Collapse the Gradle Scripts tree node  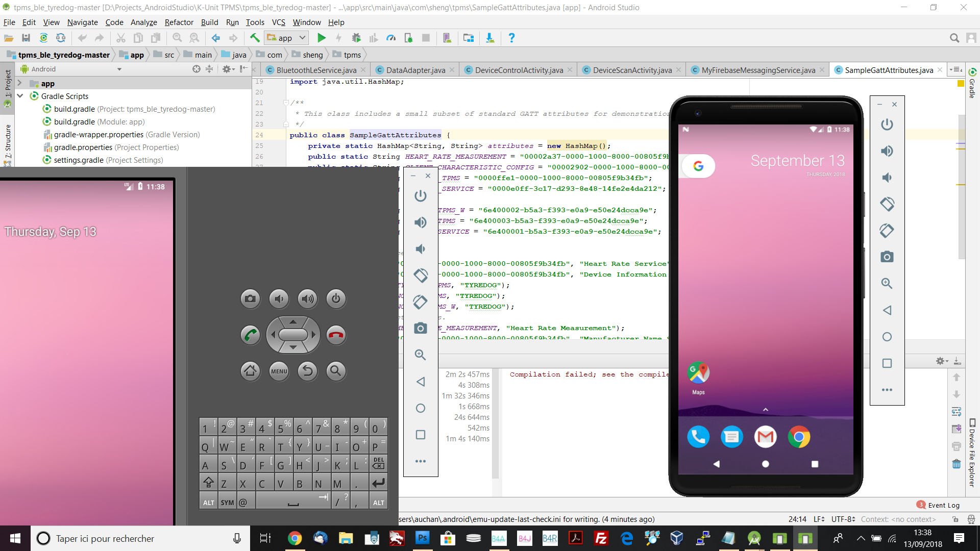(20, 96)
